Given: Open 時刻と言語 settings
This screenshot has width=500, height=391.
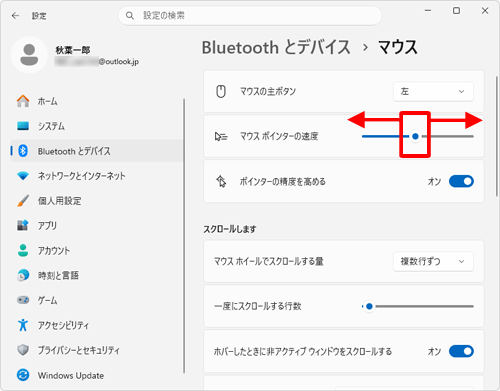Looking at the screenshot, I should [x=97, y=275].
